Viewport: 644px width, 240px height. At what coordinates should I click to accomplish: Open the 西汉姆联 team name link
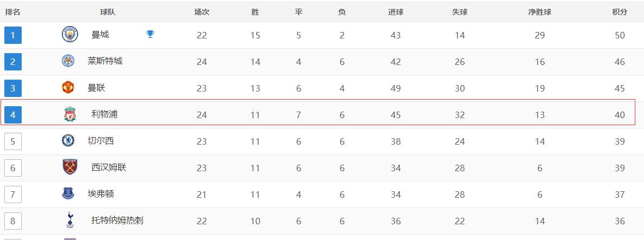[x=109, y=167]
